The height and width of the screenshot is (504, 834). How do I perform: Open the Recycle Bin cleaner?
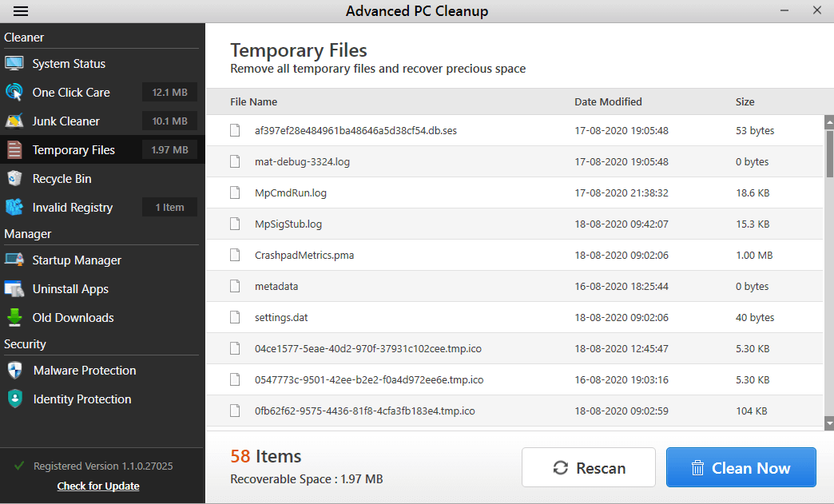[x=62, y=178]
